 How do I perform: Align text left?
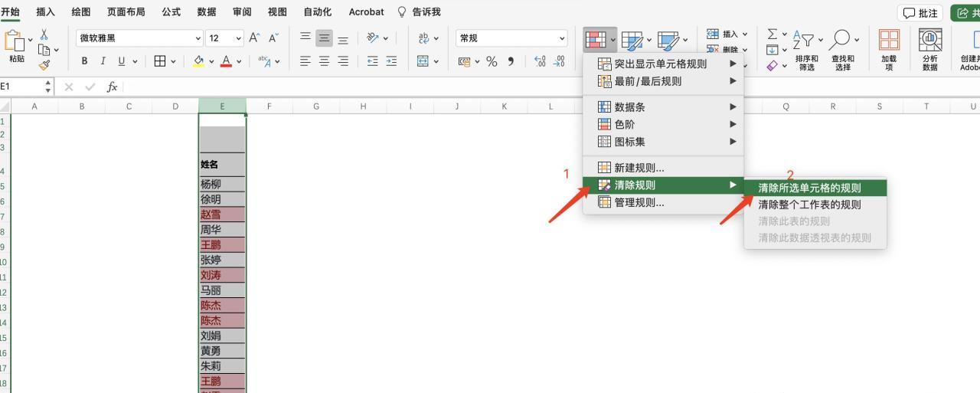pos(305,61)
